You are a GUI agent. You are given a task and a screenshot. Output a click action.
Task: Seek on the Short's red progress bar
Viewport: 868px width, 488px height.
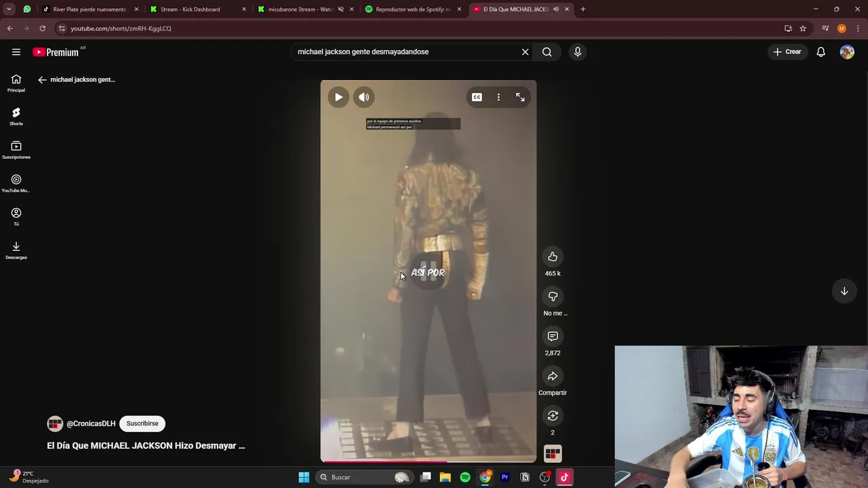point(429,462)
